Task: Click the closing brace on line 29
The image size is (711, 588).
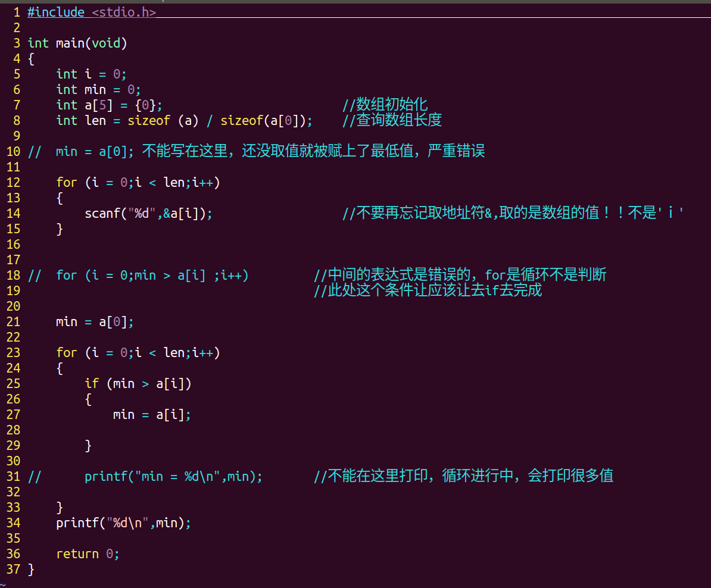Action: click(88, 446)
